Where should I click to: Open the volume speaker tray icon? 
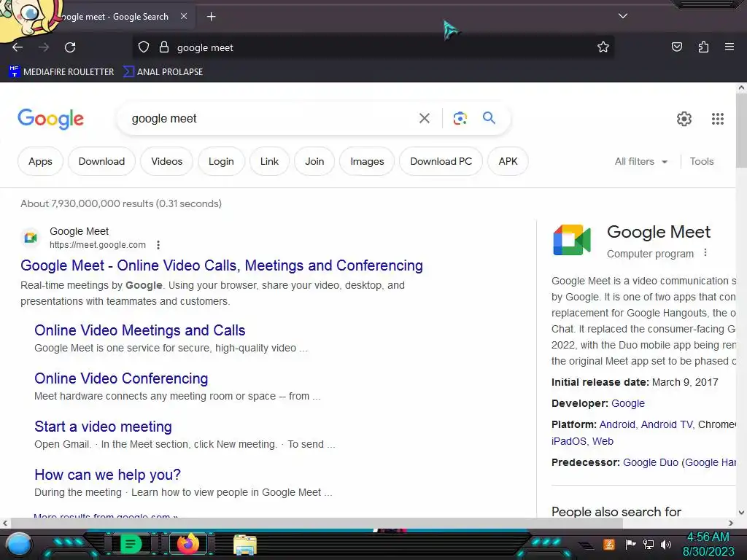click(x=666, y=544)
